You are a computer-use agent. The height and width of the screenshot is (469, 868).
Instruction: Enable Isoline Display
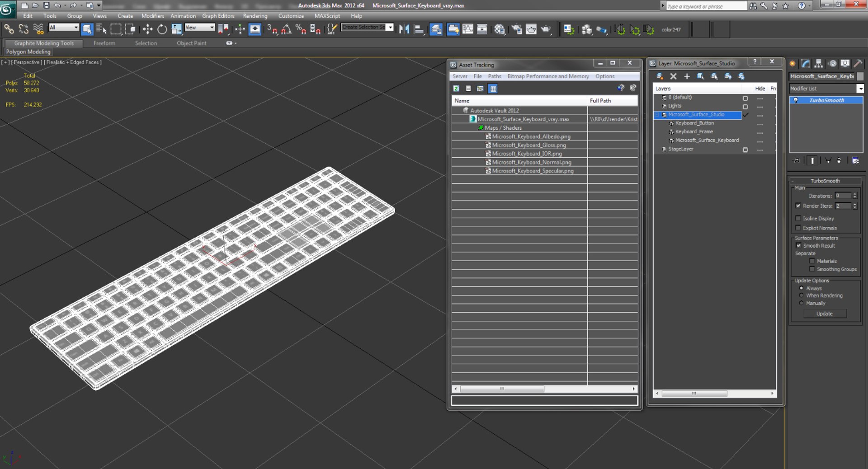click(798, 218)
